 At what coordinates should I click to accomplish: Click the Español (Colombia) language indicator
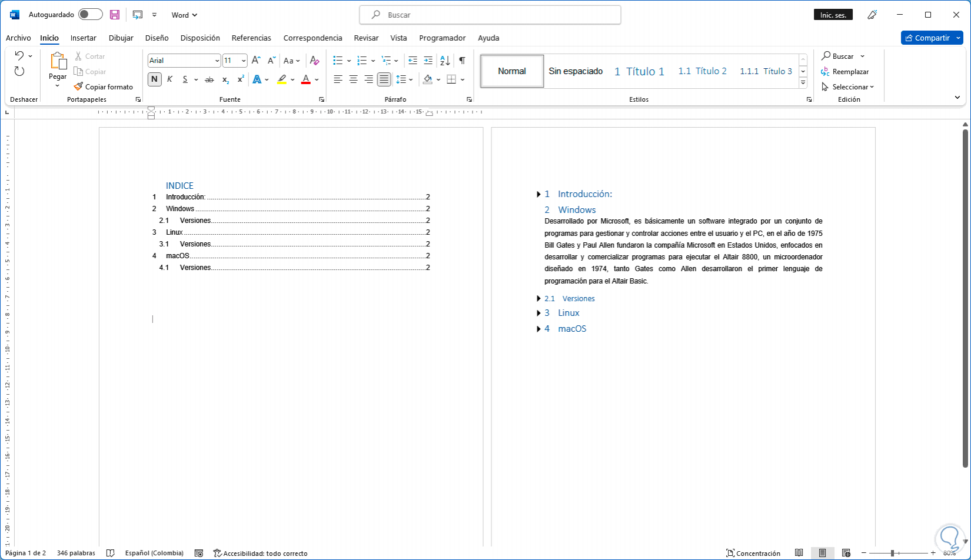(154, 553)
